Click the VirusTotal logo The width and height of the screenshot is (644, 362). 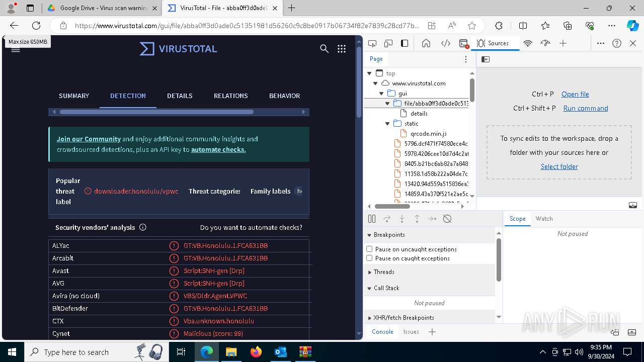(179, 49)
